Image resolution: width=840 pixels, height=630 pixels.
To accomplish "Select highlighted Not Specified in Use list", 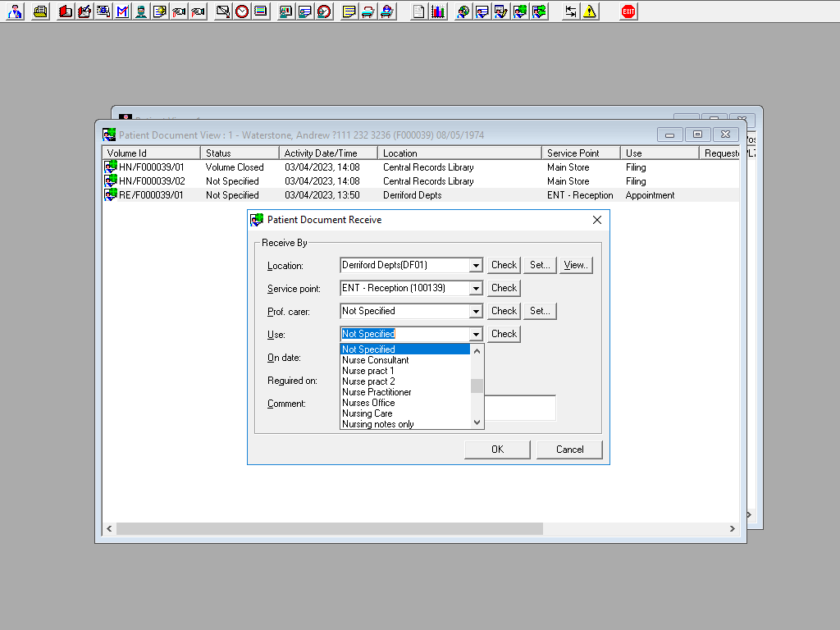I will (x=405, y=349).
